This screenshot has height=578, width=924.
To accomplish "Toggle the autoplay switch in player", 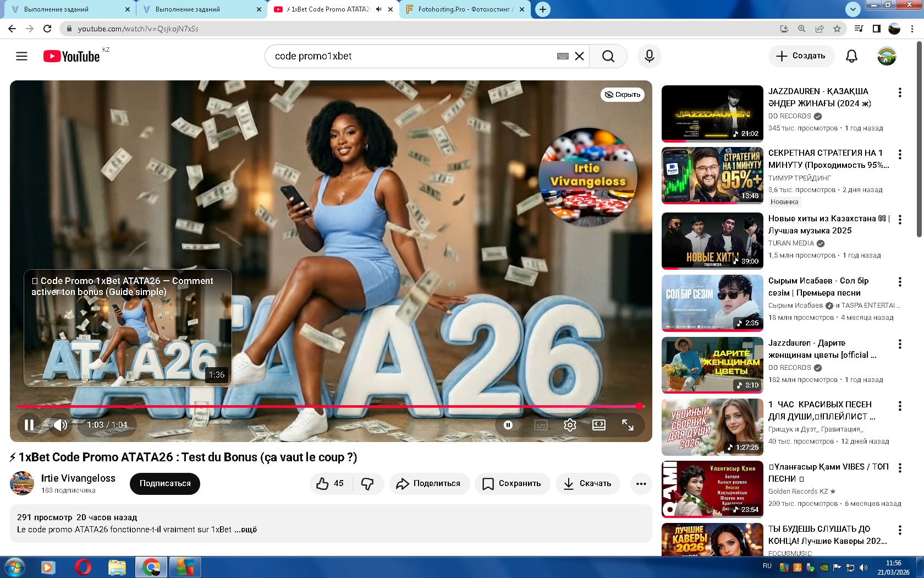I will [x=508, y=425].
